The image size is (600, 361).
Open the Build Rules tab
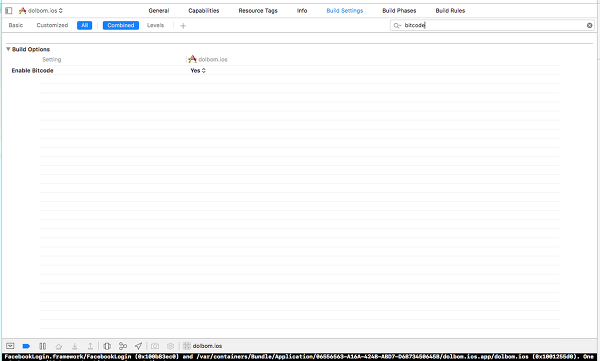click(450, 11)
